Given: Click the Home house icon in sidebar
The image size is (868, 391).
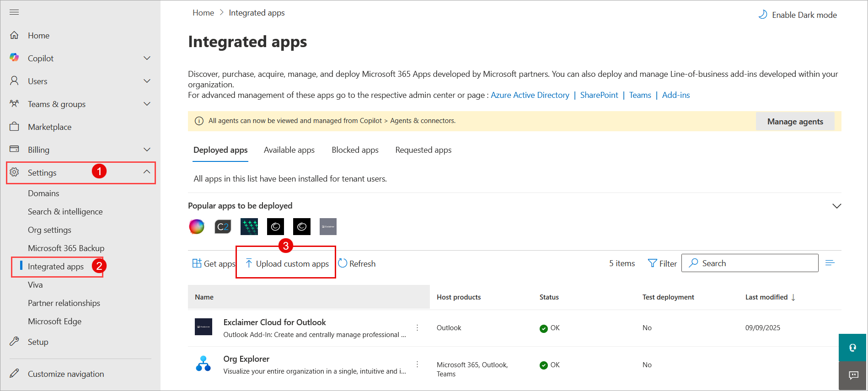Looking at the screenshot, I should 14,35.
